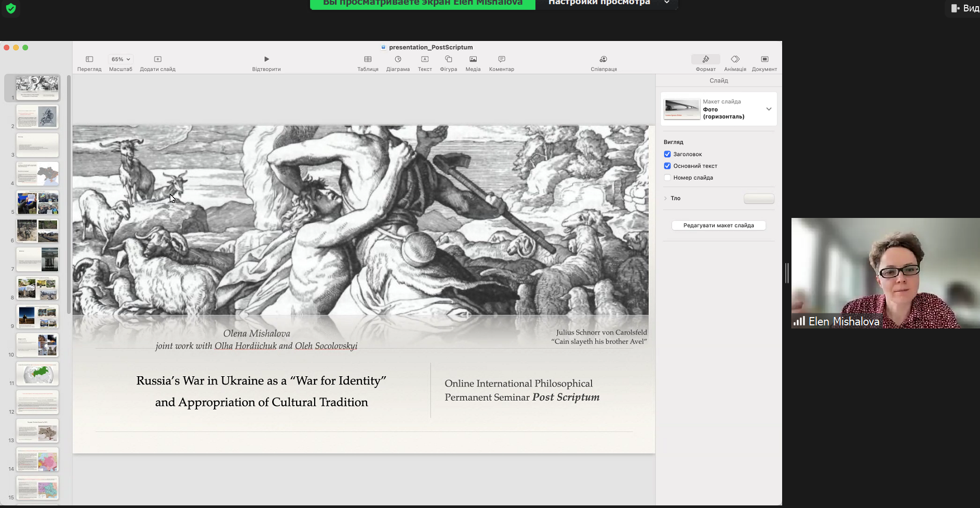Add a text box with Текст icon
This screenshot has height=508, width=980.
point(425,59)
